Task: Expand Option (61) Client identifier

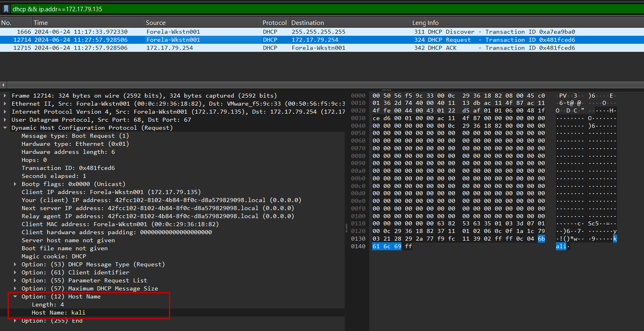Action: (x=15, y=272)
